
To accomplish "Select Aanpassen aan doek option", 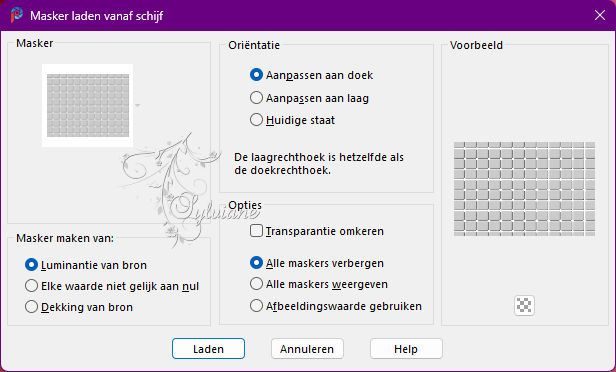I will pos(312,75).
